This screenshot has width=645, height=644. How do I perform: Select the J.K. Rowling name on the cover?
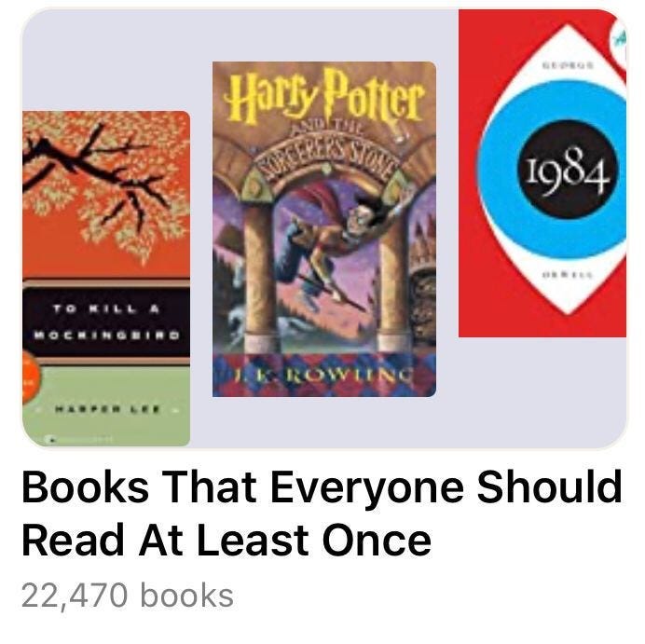point(322,375)
